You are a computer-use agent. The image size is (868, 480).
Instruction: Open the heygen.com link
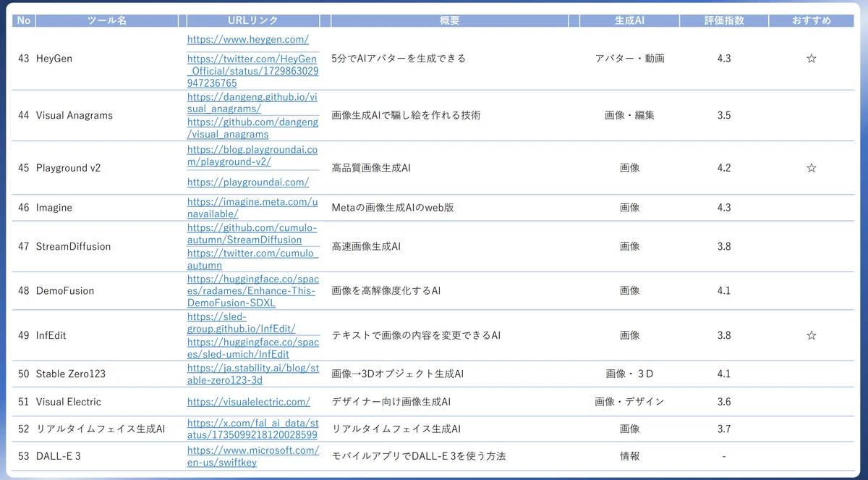coord(248,39)
